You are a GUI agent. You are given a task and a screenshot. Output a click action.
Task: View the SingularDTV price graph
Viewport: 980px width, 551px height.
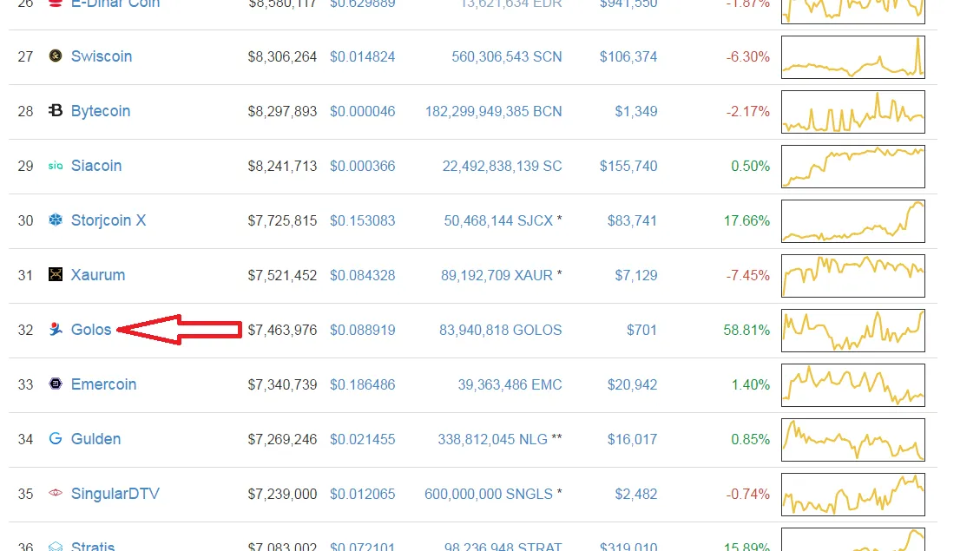click(853, 495)
